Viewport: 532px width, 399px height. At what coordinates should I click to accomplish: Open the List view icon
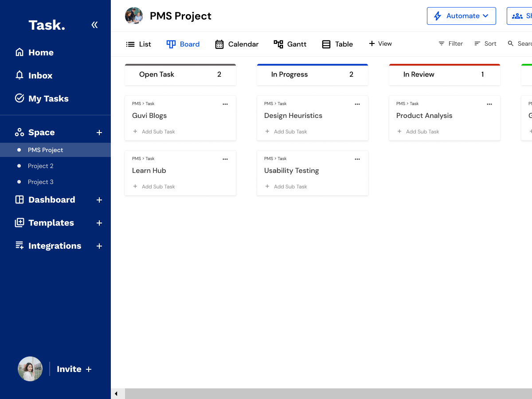point(130,44)
